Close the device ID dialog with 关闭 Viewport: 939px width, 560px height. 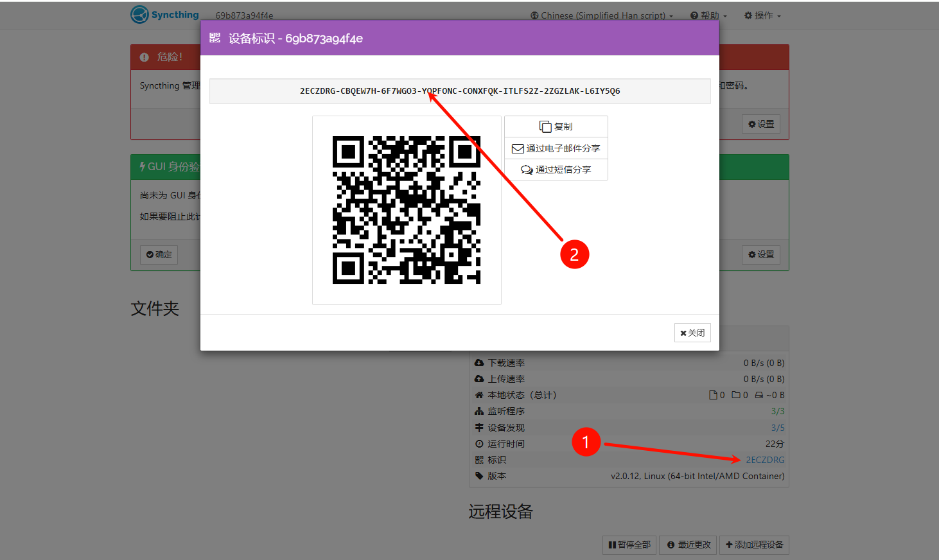coord(692,333)
